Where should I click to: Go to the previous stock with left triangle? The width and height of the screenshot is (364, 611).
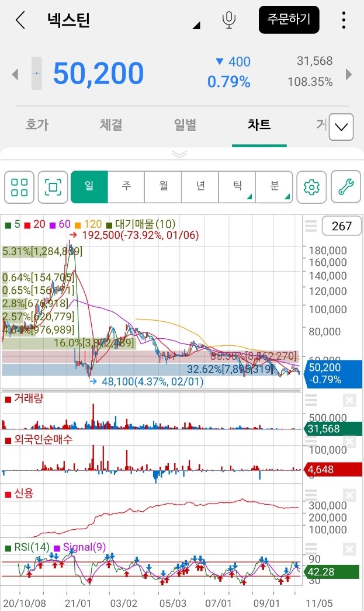[x=15, y=74]
